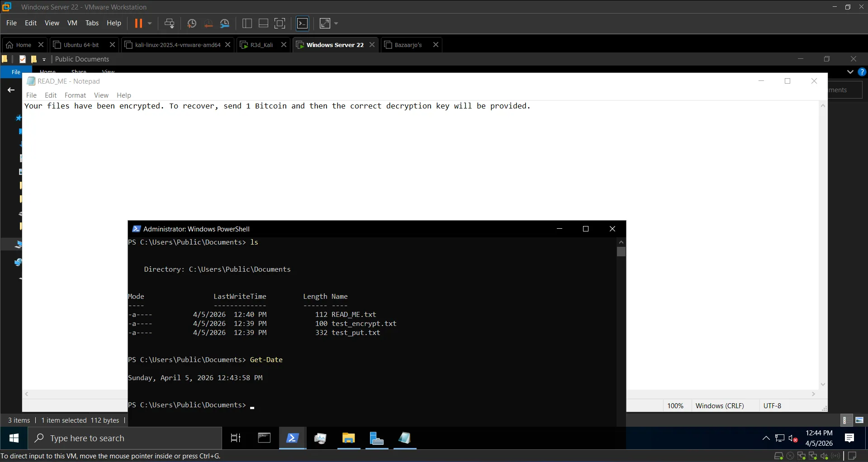This screenshot has height=462, width=868.
Task: Revert the VM to its previous snapshot
Action: coord(209,24)
